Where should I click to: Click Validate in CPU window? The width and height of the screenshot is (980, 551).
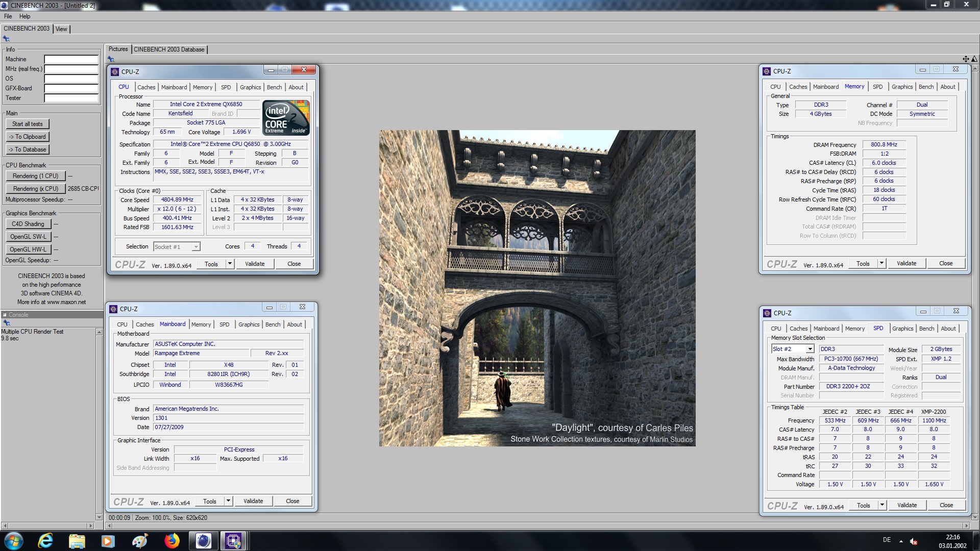(255, 264)
